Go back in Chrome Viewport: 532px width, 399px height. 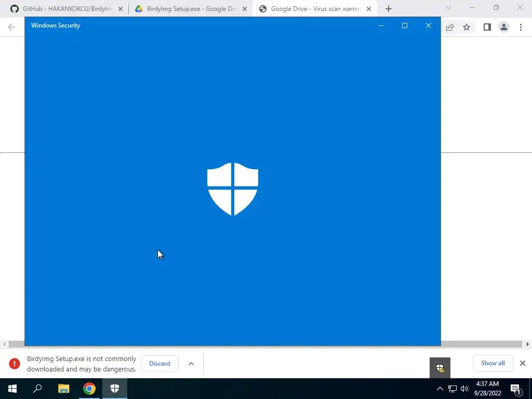(x=11, y=27)
